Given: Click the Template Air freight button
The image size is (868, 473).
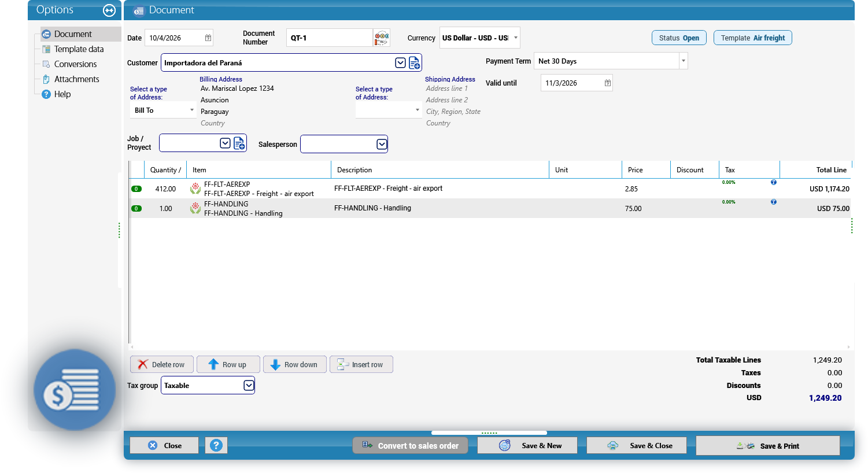Looking at the screenshot, I should click(753, 38).
